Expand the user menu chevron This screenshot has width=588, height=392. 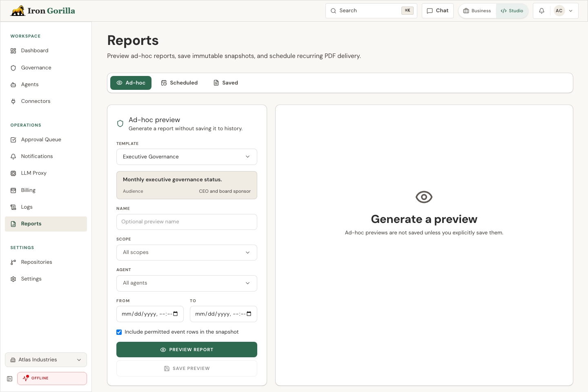coord(571,11)
